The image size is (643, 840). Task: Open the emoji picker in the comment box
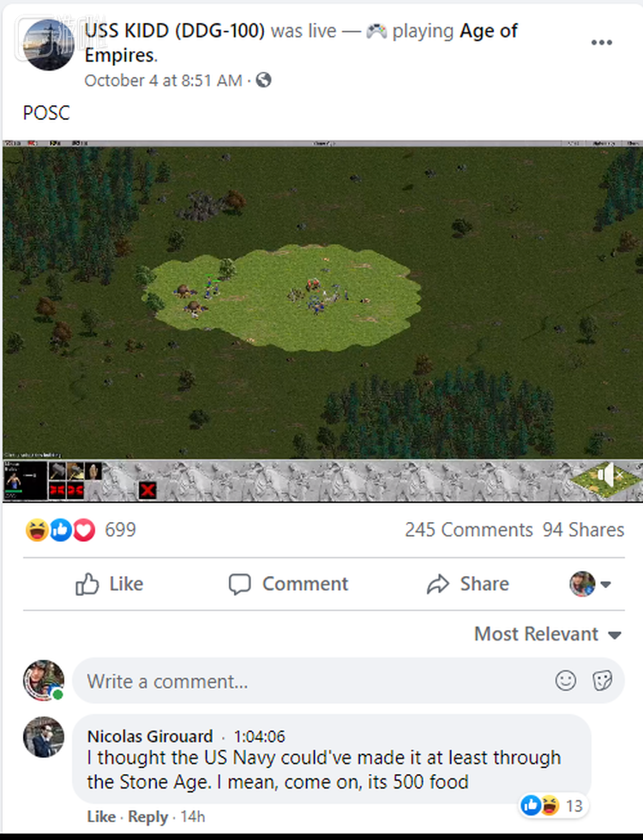click(x=565, y=681)
